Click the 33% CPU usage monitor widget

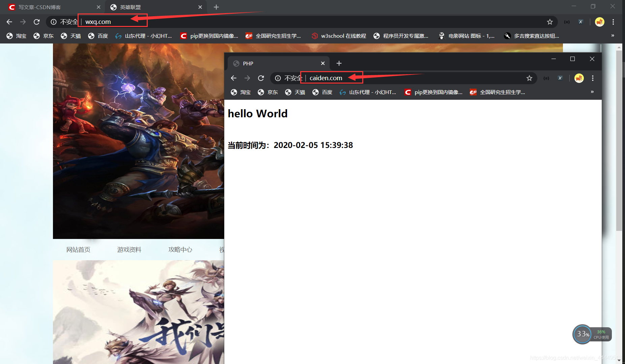tap(592, 334)
